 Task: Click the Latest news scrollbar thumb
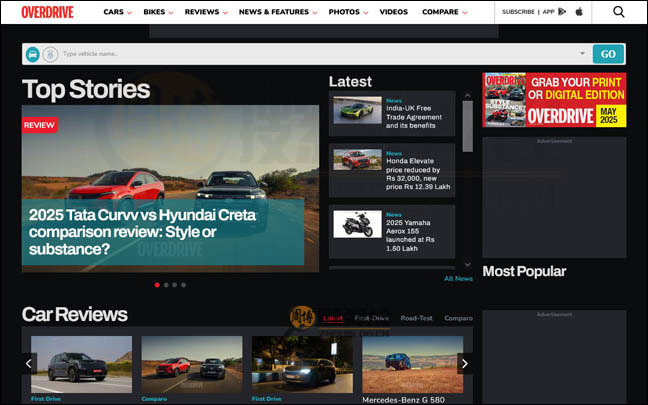point(467,126)
